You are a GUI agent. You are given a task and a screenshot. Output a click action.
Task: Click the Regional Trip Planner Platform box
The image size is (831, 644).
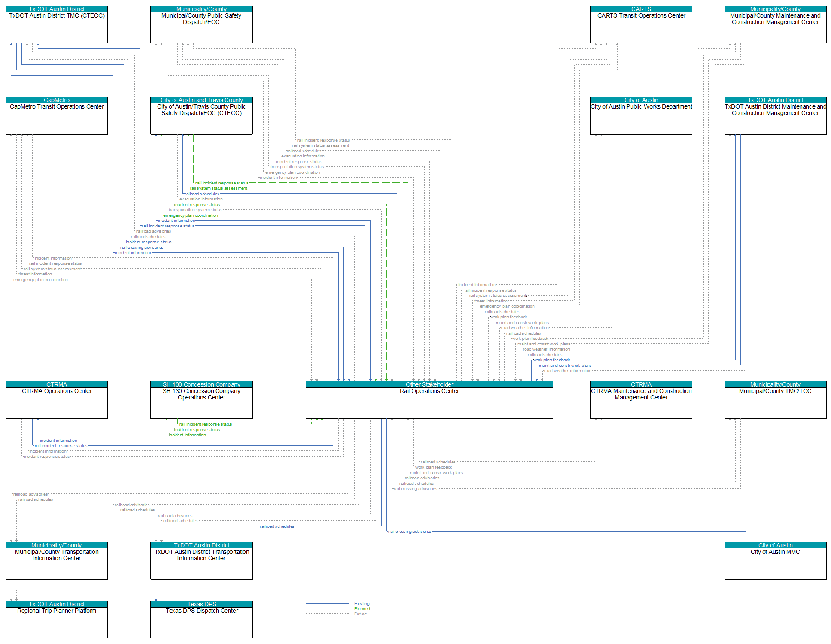[57, 620]
